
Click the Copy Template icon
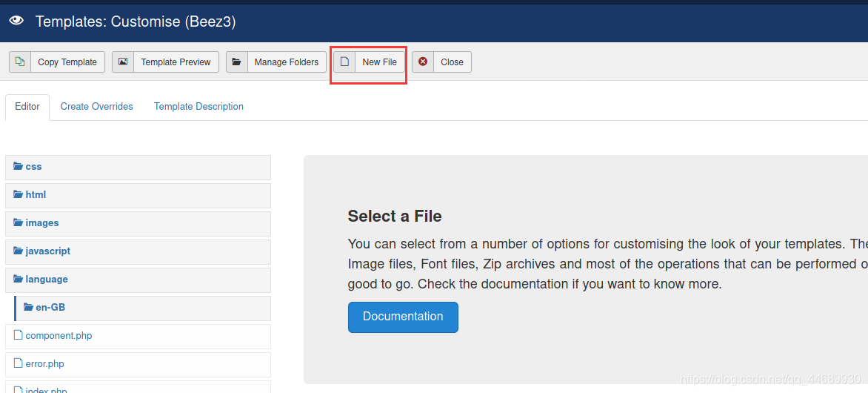coord(20,62)
